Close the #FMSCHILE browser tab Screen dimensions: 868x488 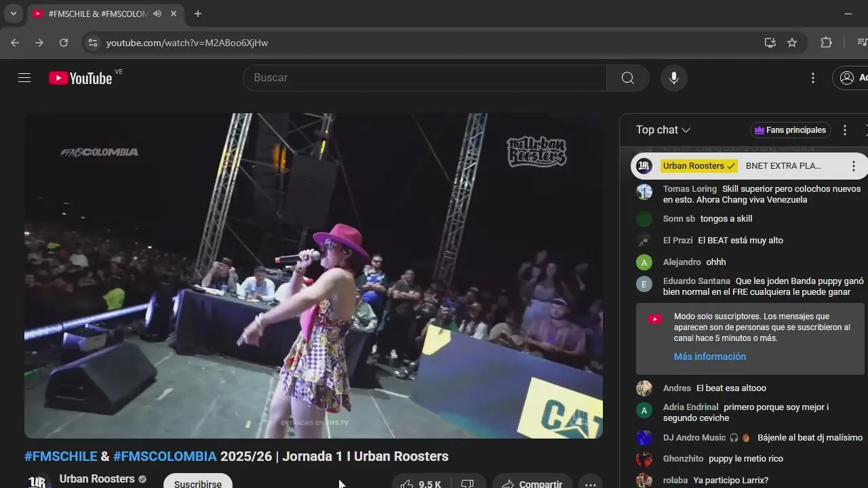(x=174, y=14)
